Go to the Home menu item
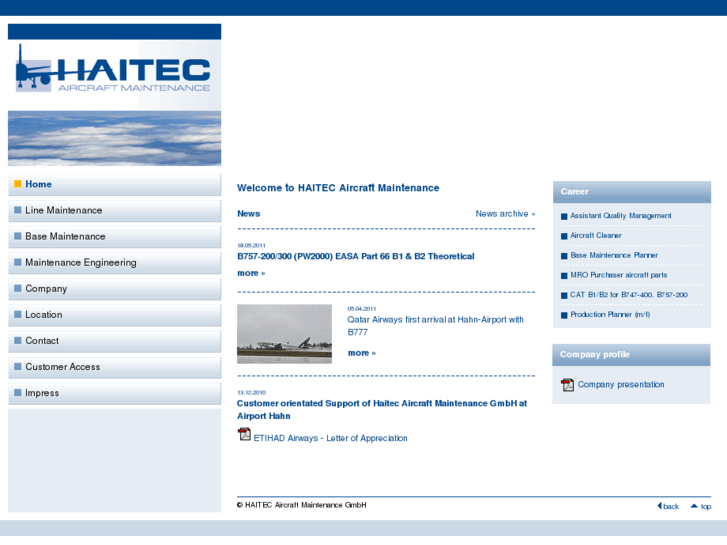Image resolution: width=727 pixels, height=545 pixels. 115,185
